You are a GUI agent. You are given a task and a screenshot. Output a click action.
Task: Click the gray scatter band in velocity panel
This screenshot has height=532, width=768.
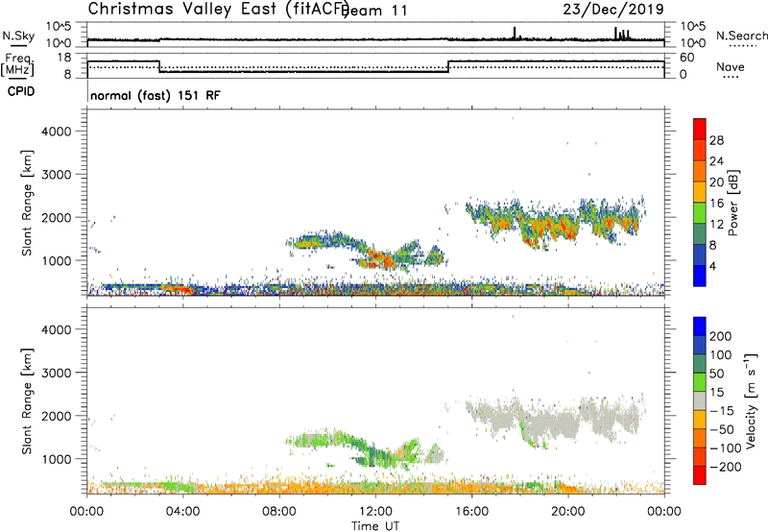pos(554,419)
